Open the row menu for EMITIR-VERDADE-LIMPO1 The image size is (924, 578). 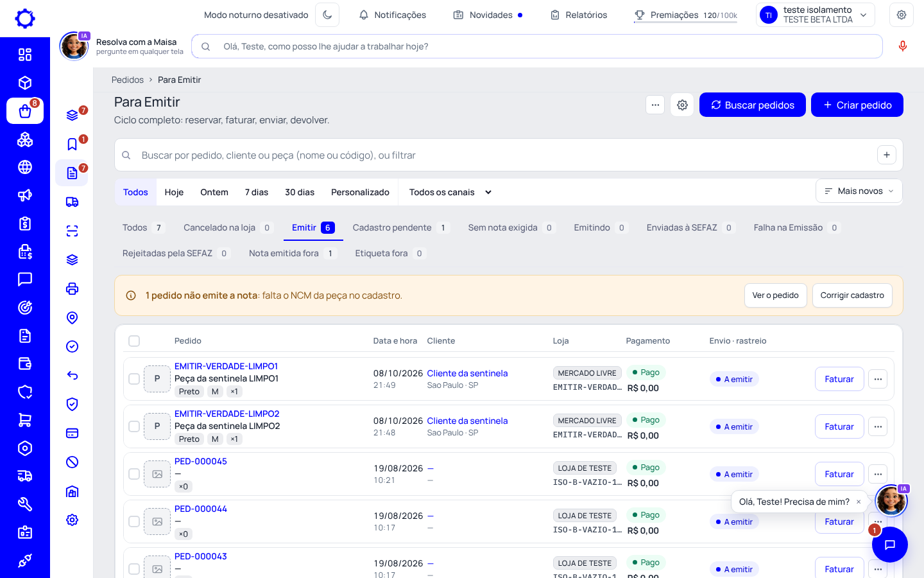click(x=878, y=379)
